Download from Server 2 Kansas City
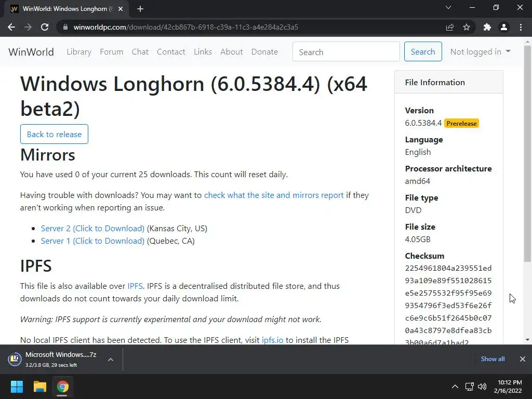This screenshot has width=532, height=399. pos(92,229)
